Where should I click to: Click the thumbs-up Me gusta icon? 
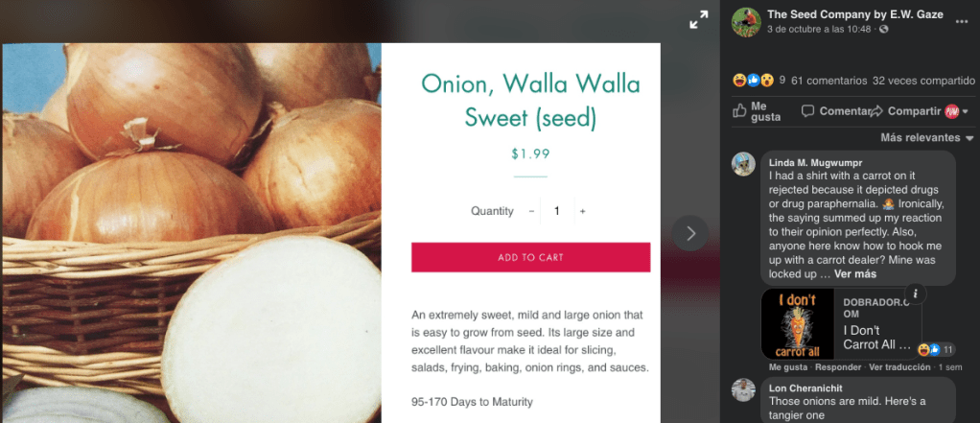[x=739, y=111]
